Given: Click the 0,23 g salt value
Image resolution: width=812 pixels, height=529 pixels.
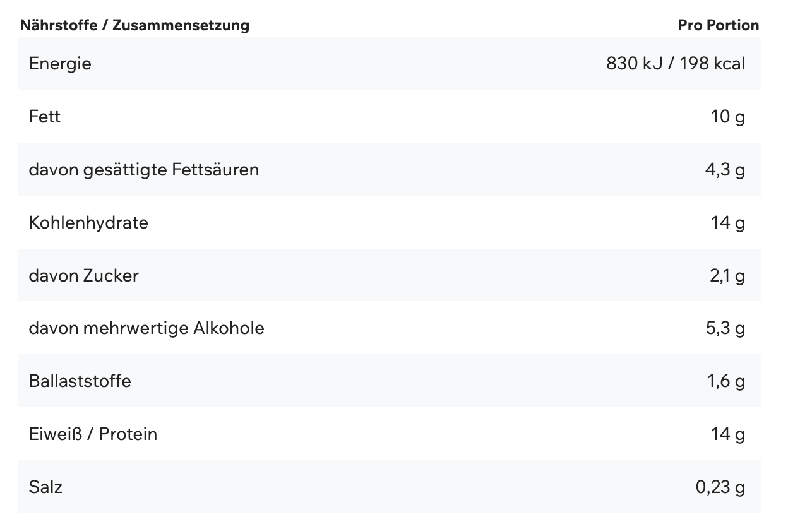Looking at the screenshot, I should click(720, 487).
